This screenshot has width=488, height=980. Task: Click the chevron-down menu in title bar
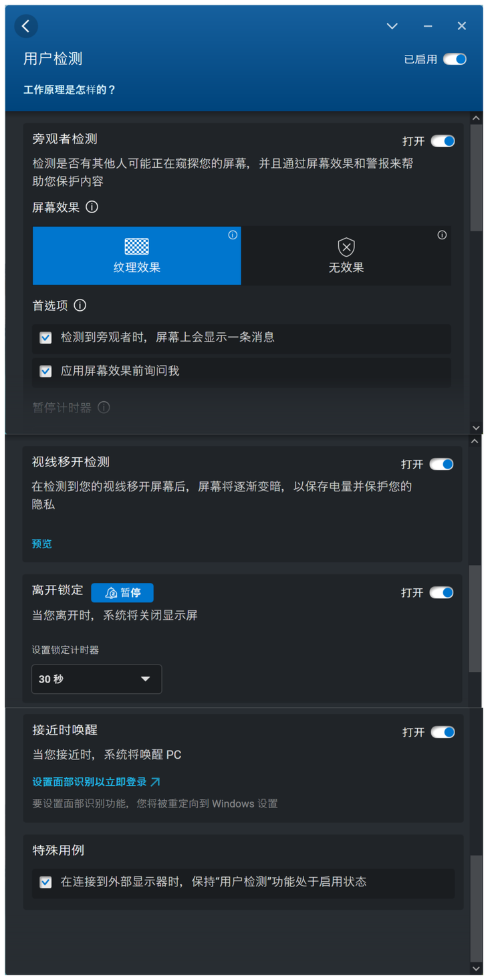(x=392, y=26)
